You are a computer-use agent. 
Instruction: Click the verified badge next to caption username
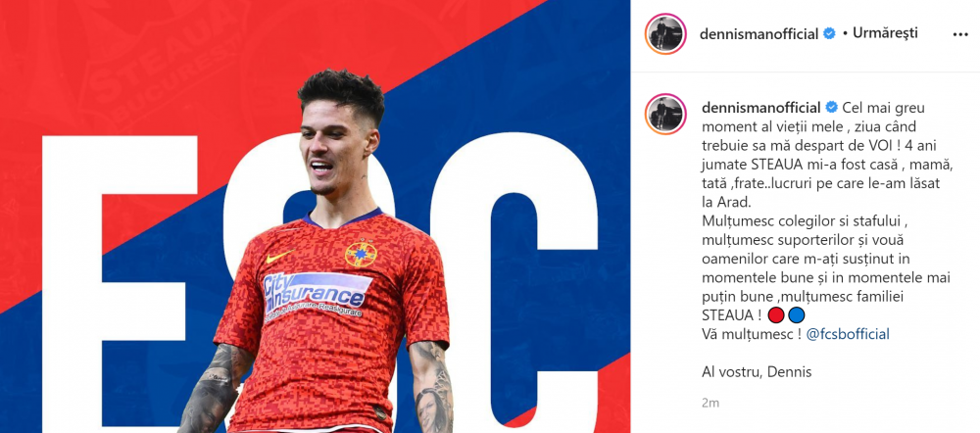[x=832, y=108]
